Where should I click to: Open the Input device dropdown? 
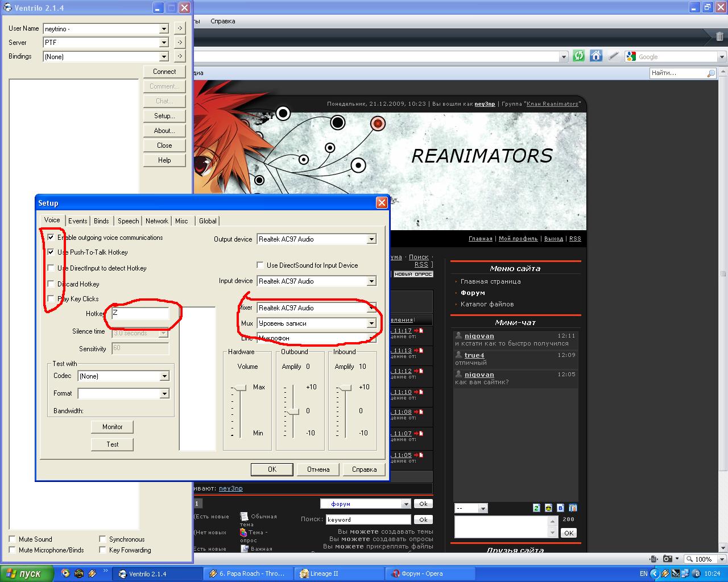coord(371,281)
